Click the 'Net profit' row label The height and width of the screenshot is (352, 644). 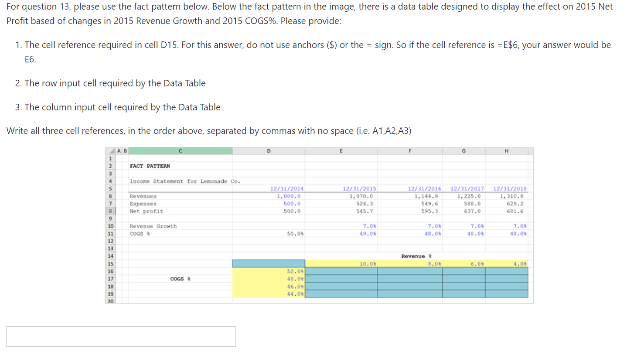(147, 211)
